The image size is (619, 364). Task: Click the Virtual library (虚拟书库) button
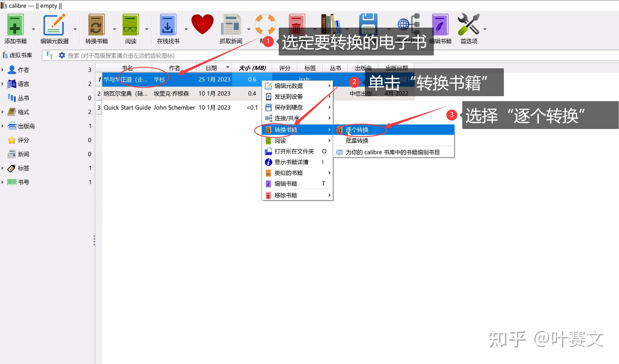18,55
